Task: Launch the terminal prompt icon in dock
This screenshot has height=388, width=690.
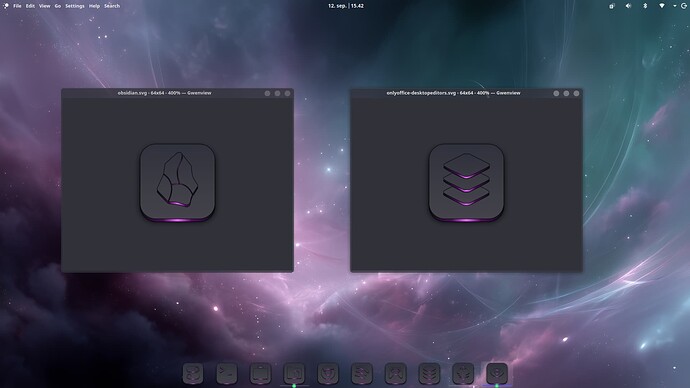Action: [227, 373]
